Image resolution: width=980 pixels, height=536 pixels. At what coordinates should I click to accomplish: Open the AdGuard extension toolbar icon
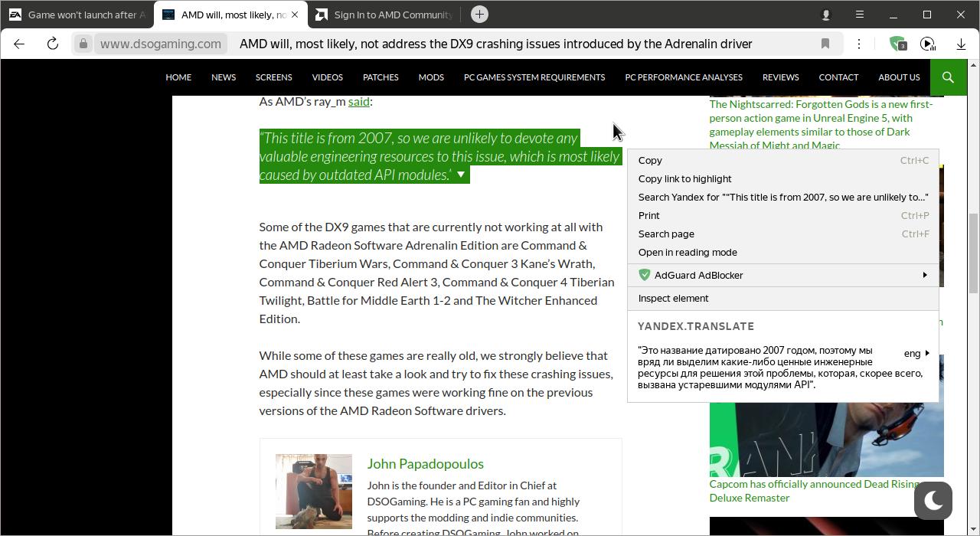coord(897,44)
